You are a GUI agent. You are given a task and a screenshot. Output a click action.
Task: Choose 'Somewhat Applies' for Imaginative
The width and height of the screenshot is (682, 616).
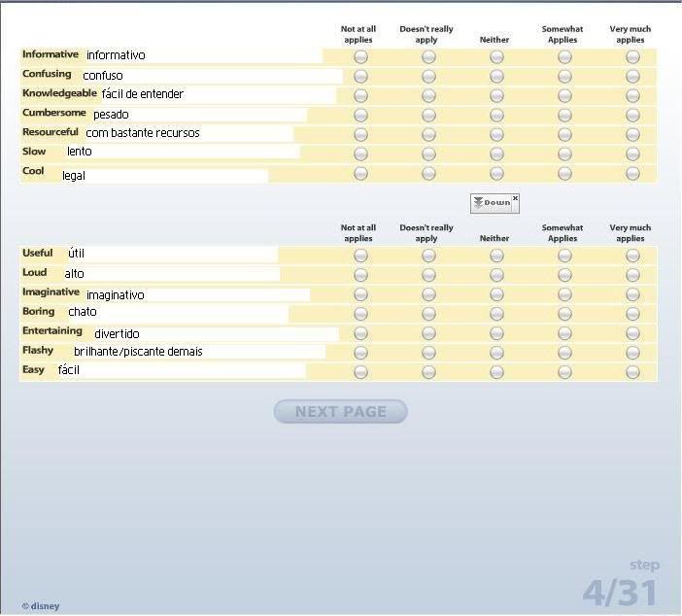point(564,294)
